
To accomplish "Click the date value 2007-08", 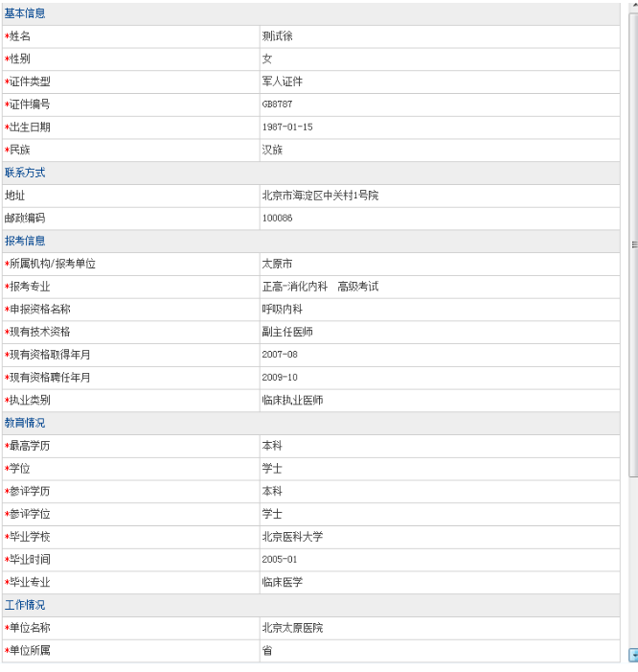I will pos(280,355).
